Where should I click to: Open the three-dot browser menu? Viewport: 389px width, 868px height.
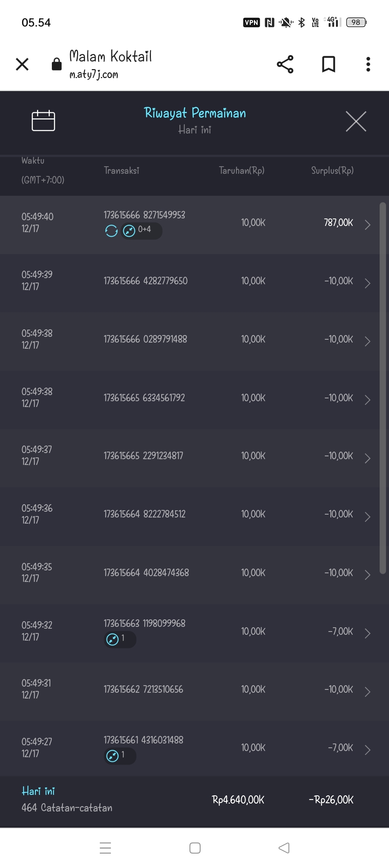(368, 64)
